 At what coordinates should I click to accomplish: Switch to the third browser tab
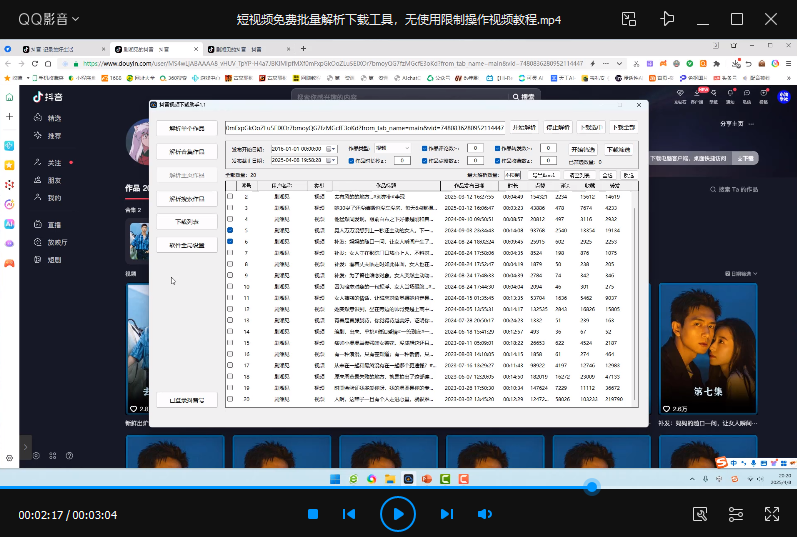tap(249, 49)
